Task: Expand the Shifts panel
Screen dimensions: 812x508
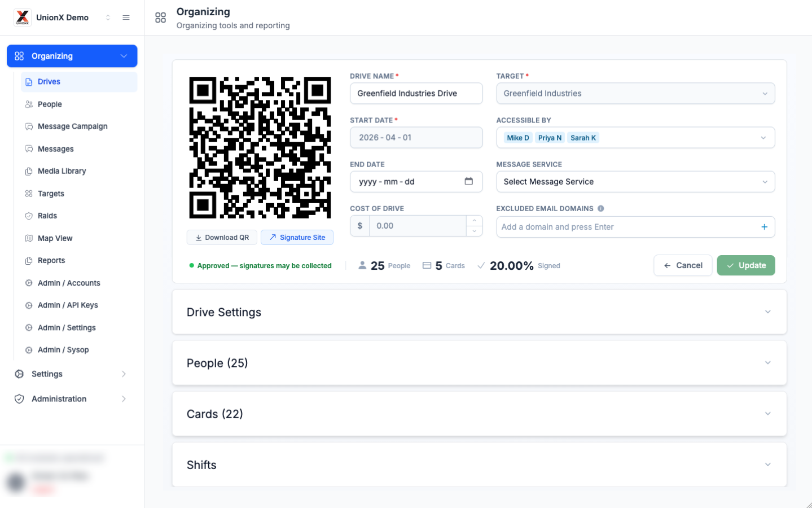Action: pos(479,465)
